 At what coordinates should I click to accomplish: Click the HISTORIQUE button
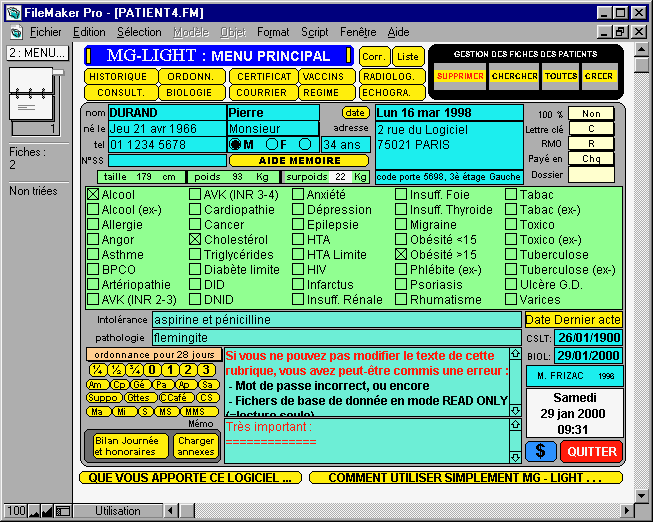coord(121,77)
